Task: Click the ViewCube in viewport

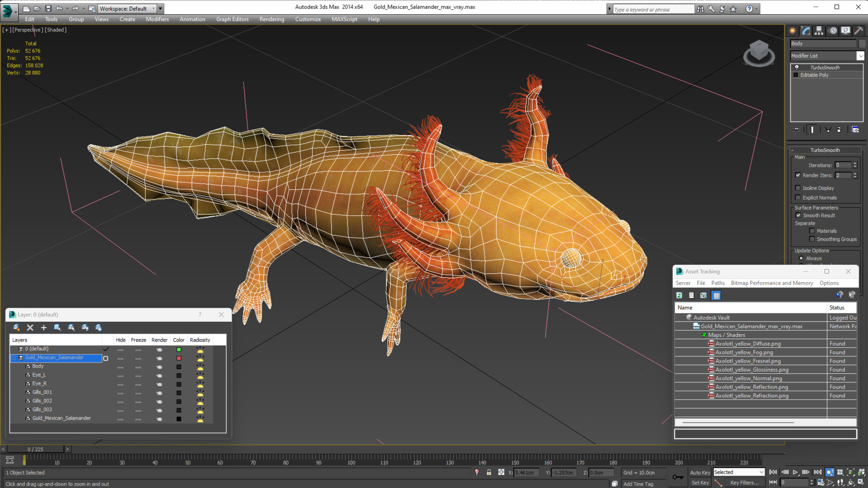Action: tap(759, 53)
